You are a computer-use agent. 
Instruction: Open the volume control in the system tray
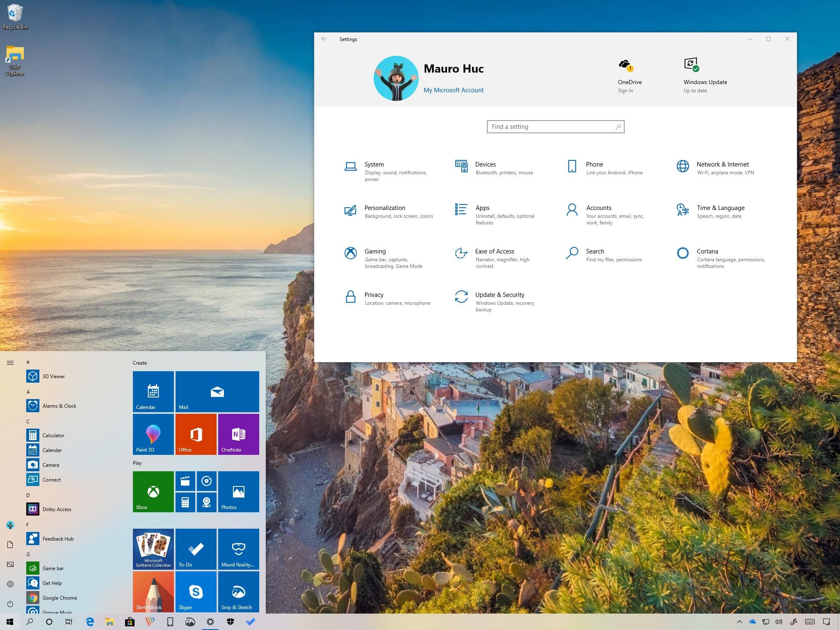[779, 621]
